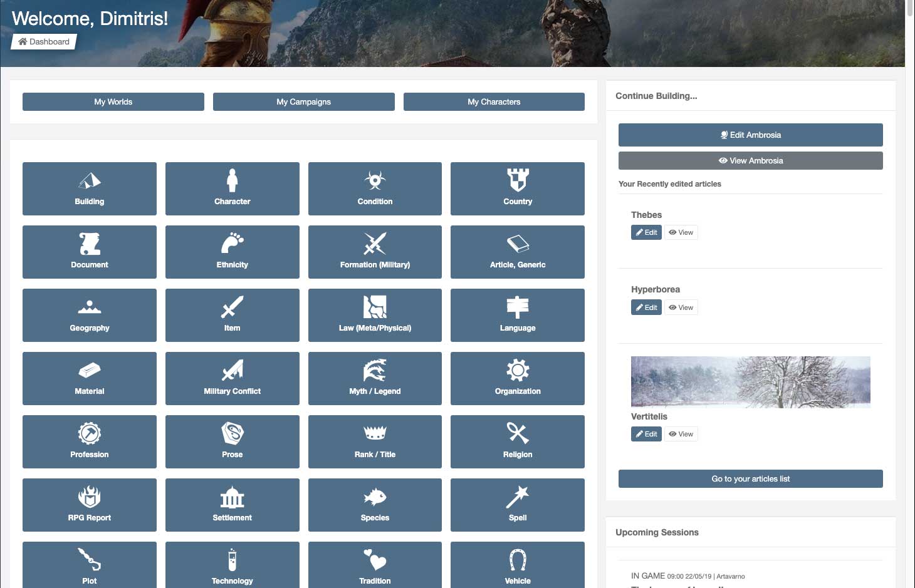Open the Settlement template

point(232,505)
